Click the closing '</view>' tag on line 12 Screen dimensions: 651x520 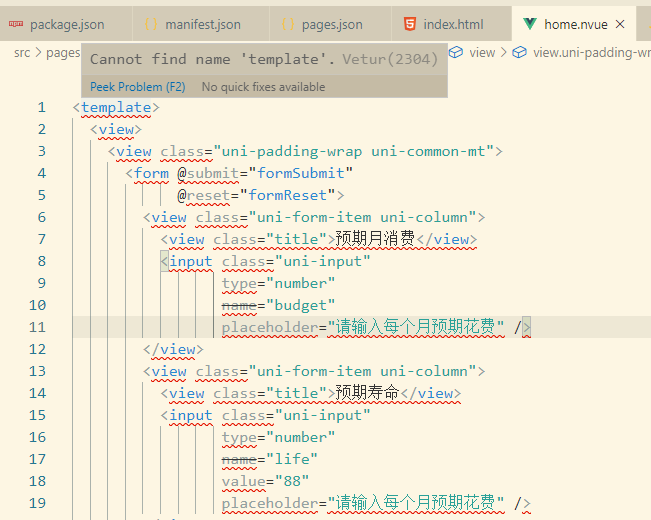point(173,349)
